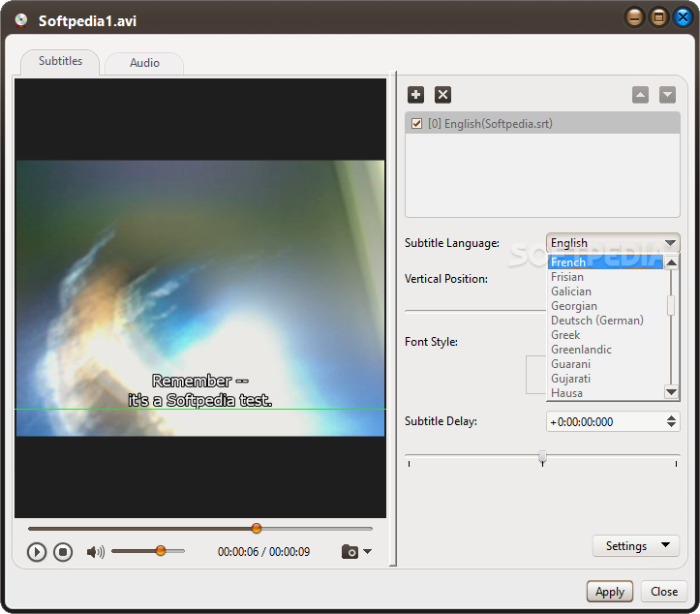
Task: Minimize the Softpedia1.avi window
Action: [634, 17]
